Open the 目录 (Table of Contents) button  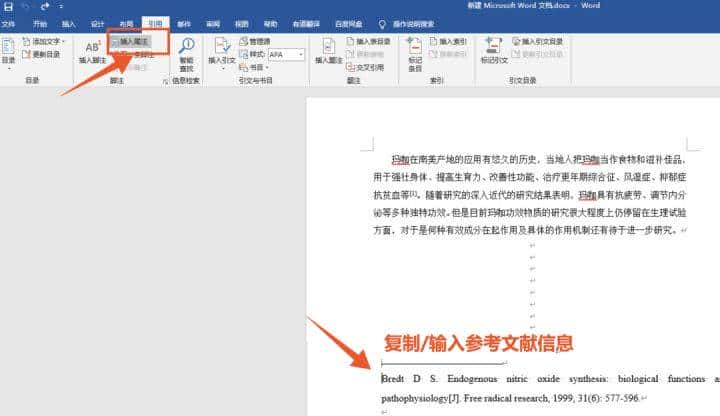(8, 51)
